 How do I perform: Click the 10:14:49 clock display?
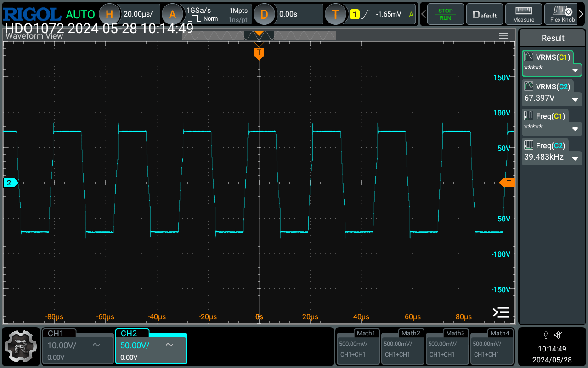552,349
